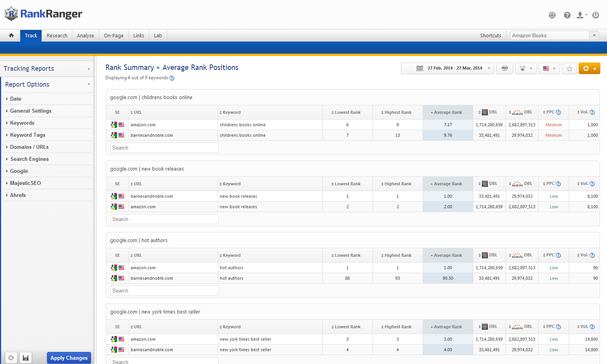Expand the Keyword Tags option
This screenshot has height=364, width=607.
click(28, 135)
